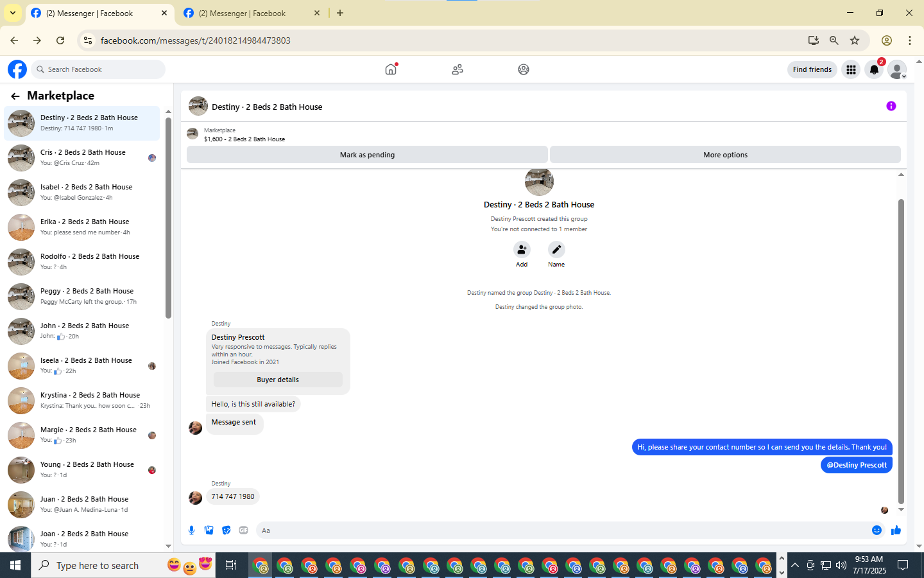Click the Windows search box
Screen dimensions: 924x578
123,565
